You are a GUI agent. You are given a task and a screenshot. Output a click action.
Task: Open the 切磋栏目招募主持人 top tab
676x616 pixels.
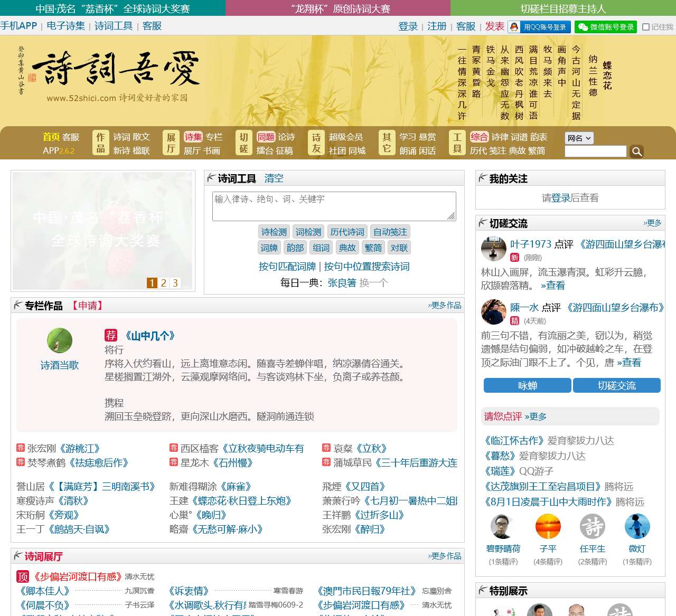[x=563, y=8]
